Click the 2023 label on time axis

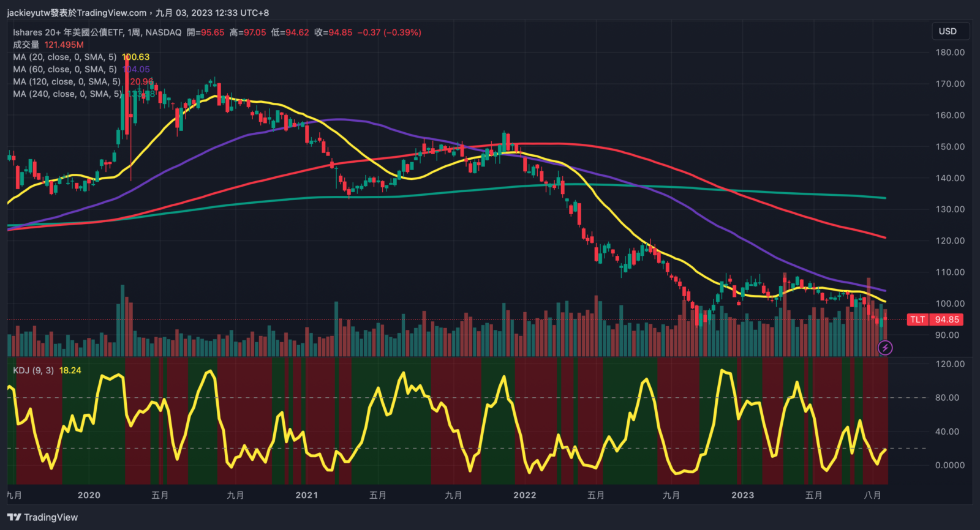click(x=742, y=495)
